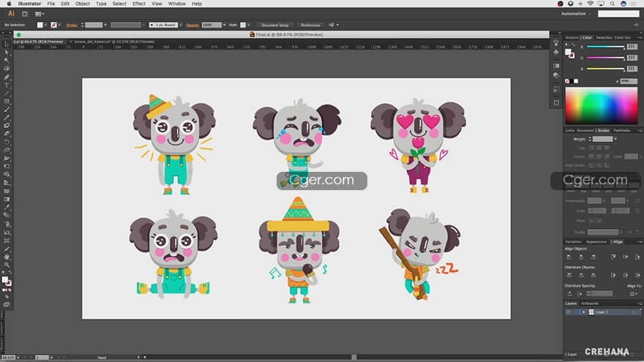Select the Free Transform tool
The width and height of the screenshot is (644, 362).
click(7, 167)
